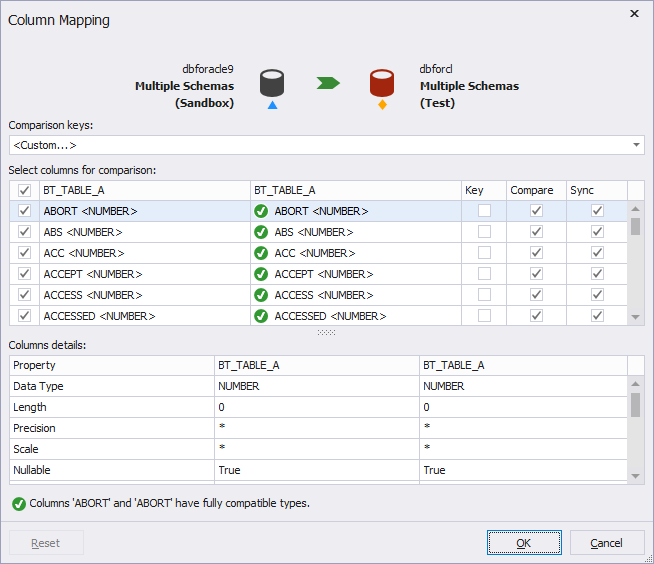Screen dimensions: 654x564
Task: Enable the Key checkbox for ACC
Action: click(x=484, y=252)
